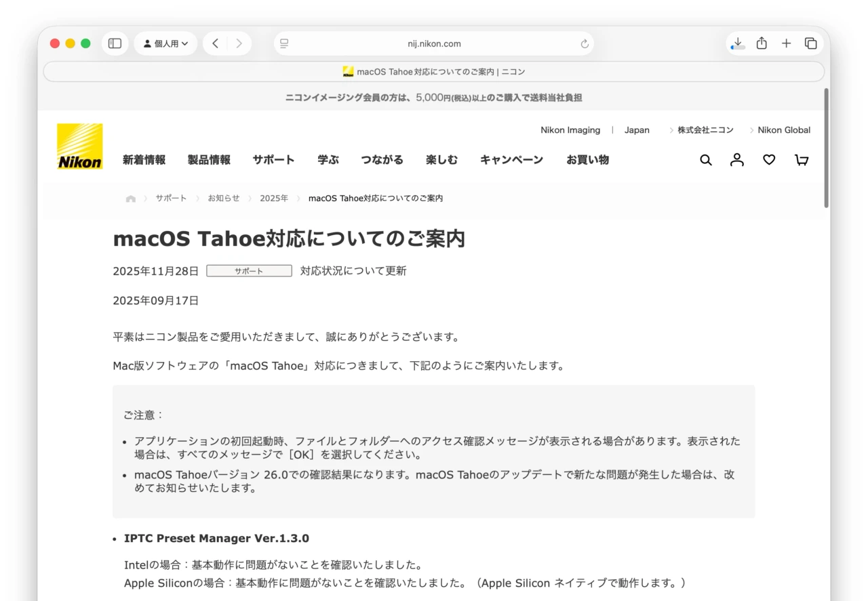The height and width of the screenshot is (601, 868).
Task: Expand the 製品情報 navigation menu
Action: coord(208,160)
